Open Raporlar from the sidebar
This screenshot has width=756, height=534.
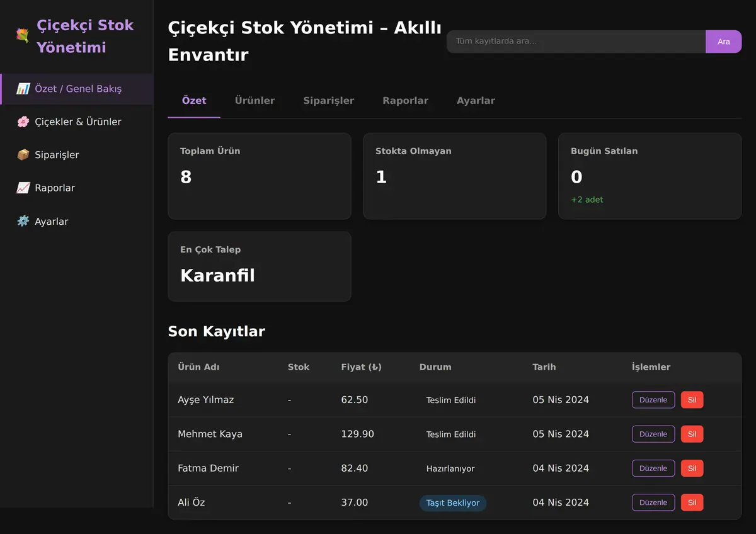tap(77, 188)
